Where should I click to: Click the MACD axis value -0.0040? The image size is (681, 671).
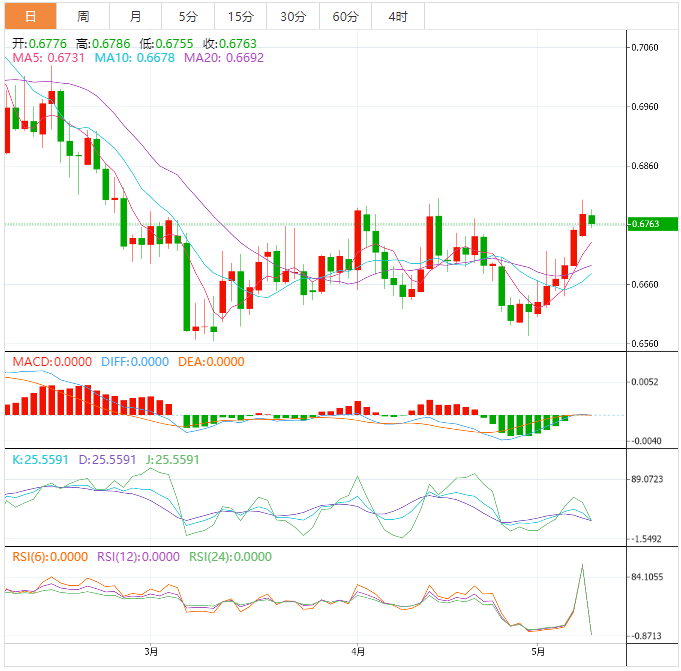tap(645, 441)
